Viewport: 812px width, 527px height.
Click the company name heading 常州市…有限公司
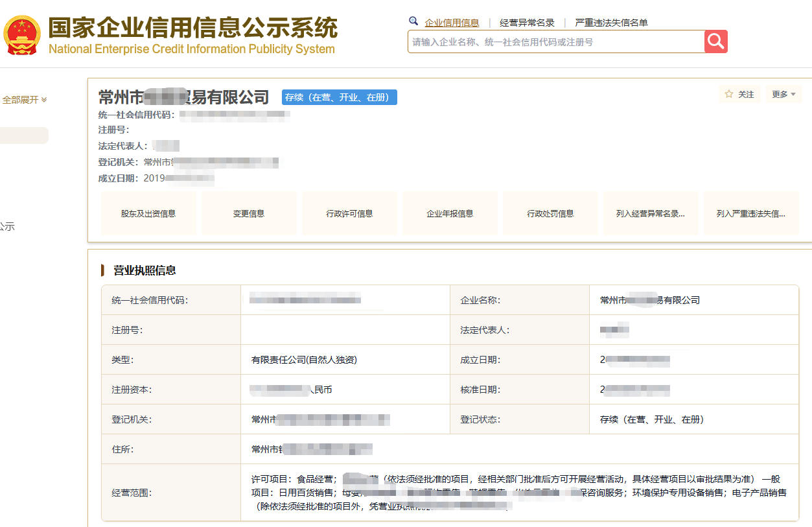pyautogui.click(x=183, y=97)
